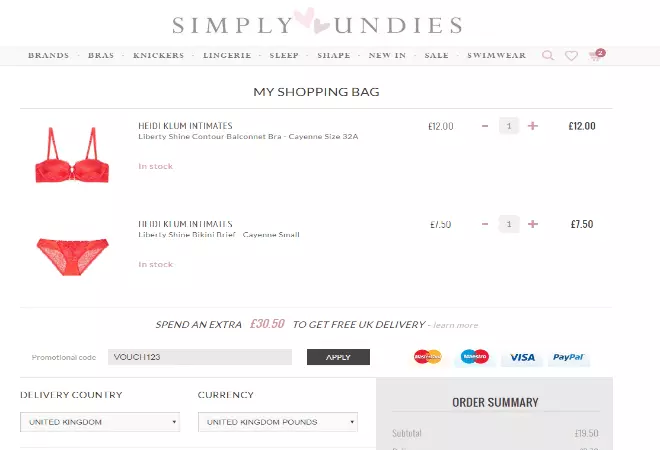Increase quantity of Bikini Brief
Viewport: 660px width, 450px height.
533,224
